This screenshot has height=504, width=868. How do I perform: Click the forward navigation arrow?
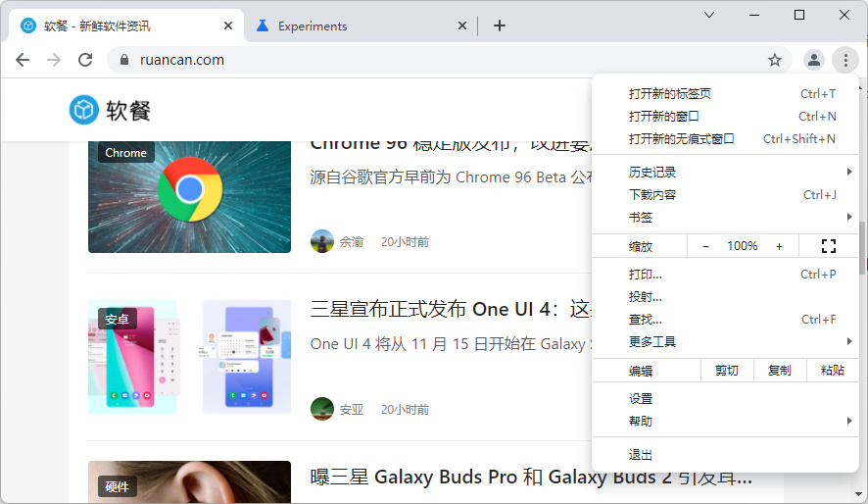[x=54, y=60]
